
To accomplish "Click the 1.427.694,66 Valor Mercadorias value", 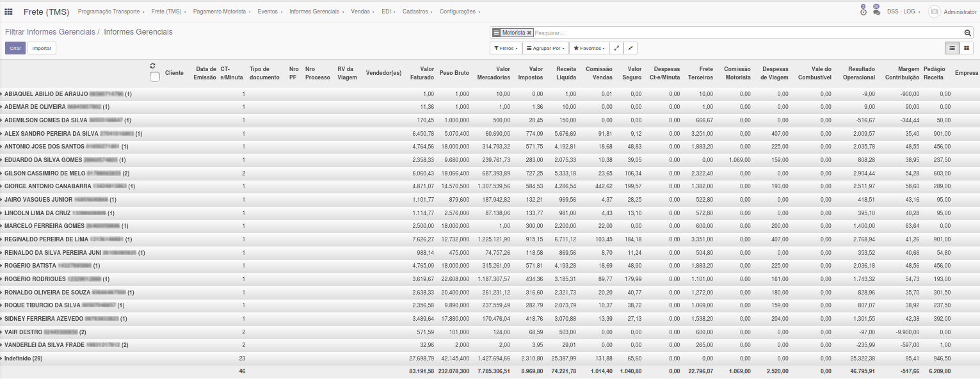I will point(494,359).
